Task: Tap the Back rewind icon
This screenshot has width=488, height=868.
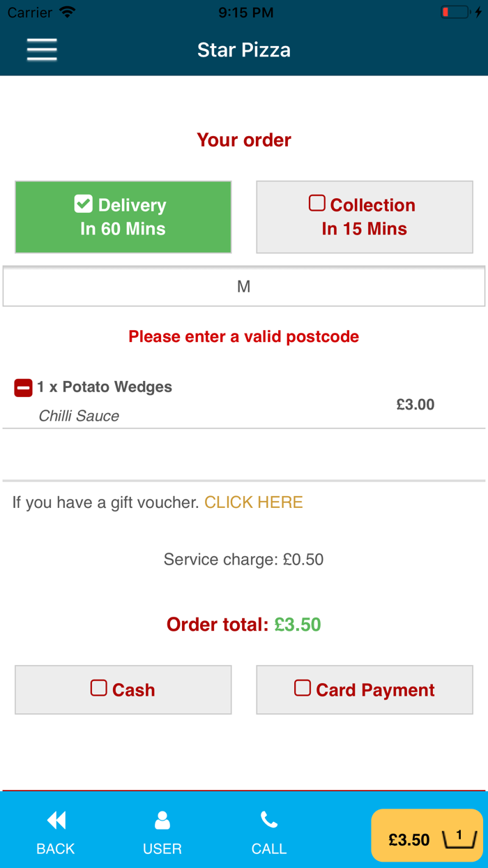Action: point(56,820)
